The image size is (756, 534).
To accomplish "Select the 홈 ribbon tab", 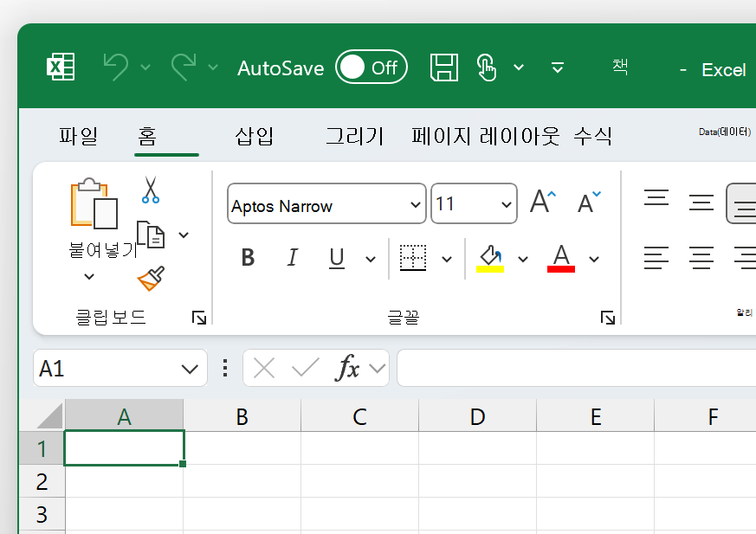I will (147, 136).
